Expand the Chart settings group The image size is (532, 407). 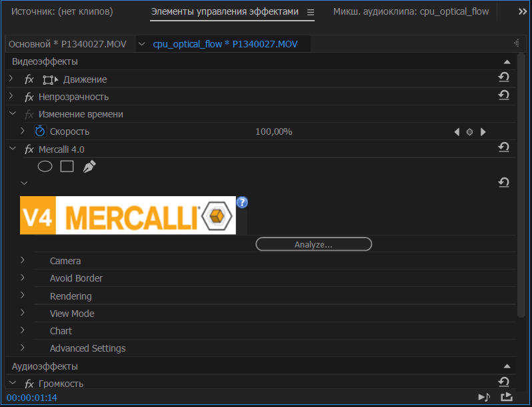[x=23, y=330]
